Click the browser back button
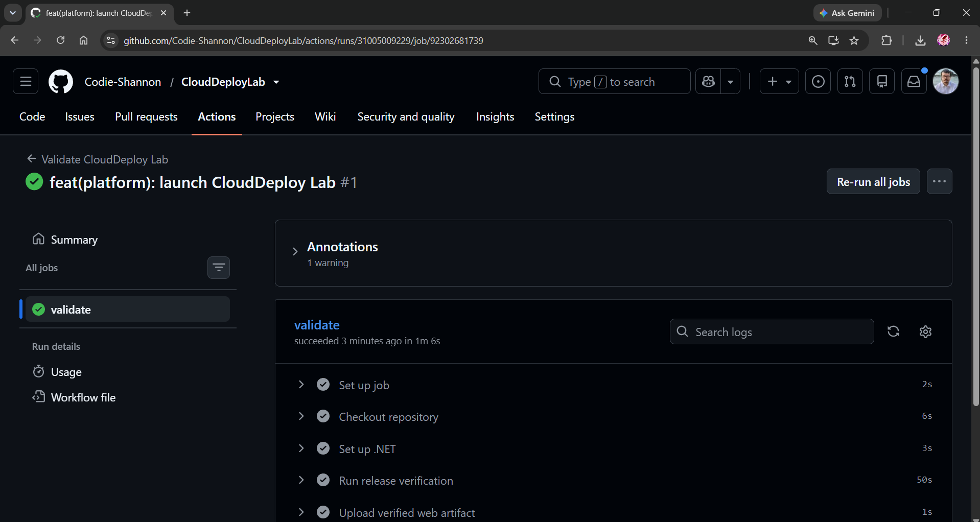Screen dimensions: 980x522 (x=15, y=40)
